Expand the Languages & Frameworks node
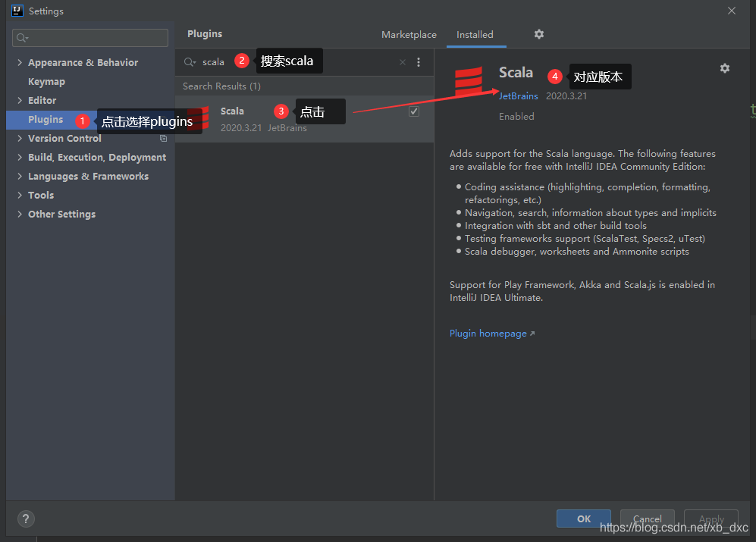 click(20, 176)
